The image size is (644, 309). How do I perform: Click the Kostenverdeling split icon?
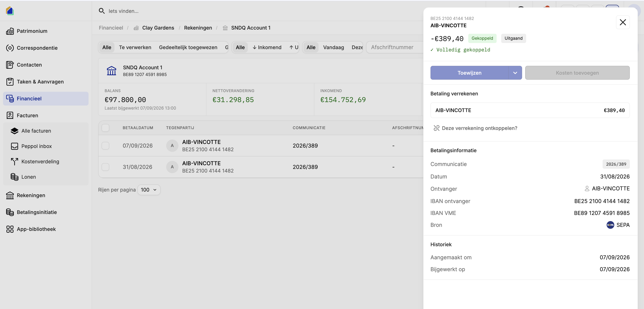click(15, 162)
